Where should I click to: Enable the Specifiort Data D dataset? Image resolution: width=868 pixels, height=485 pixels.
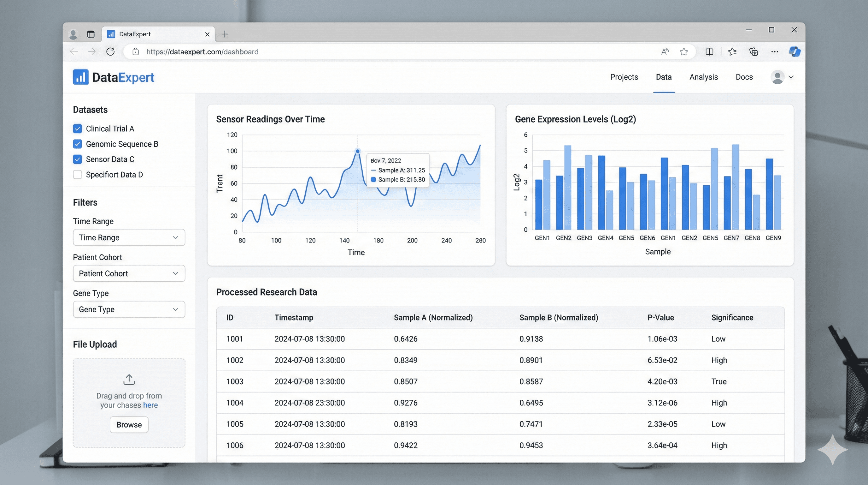click(x=77, y=174)
